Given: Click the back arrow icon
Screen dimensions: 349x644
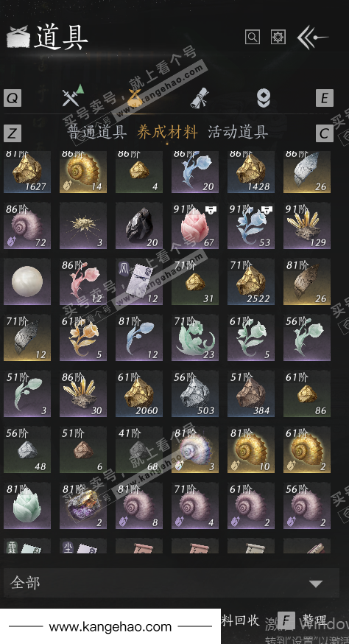Looking at the screenshot, I should pos(312,38).
